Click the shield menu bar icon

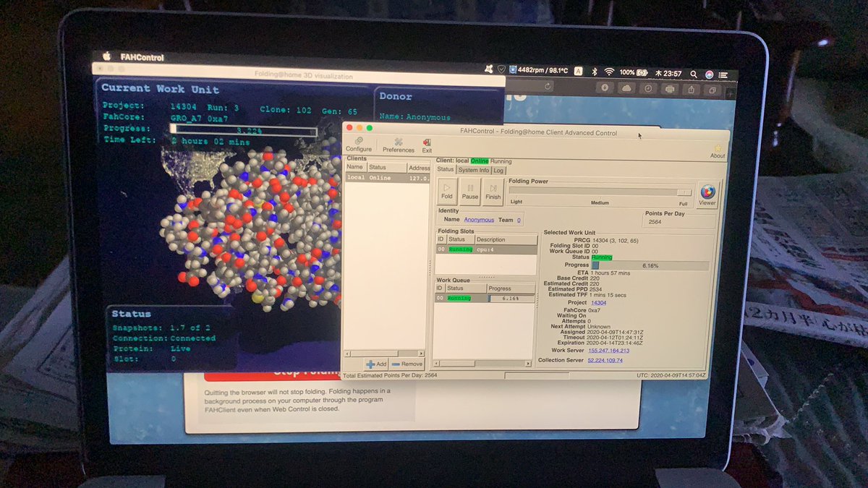[x=501, y=69]
